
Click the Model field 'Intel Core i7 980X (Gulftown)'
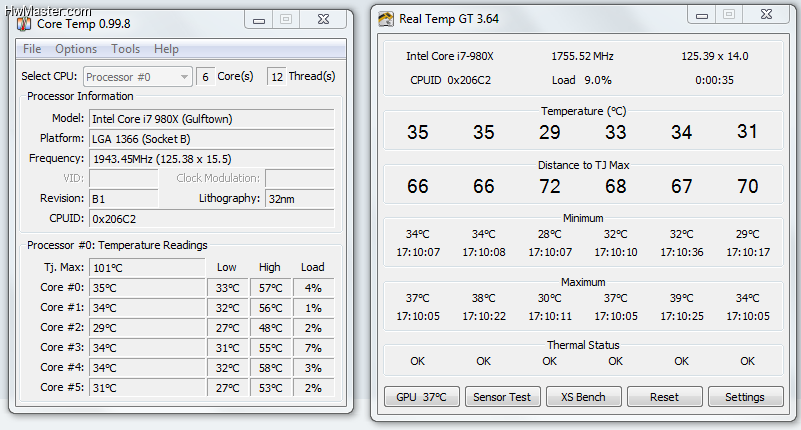(211, 119)
